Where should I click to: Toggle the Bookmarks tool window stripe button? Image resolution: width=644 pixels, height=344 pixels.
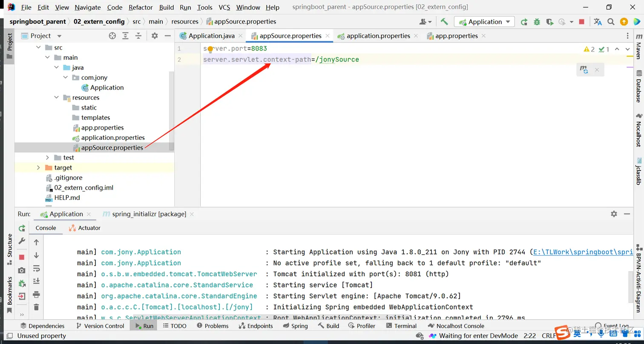[9, 295]
